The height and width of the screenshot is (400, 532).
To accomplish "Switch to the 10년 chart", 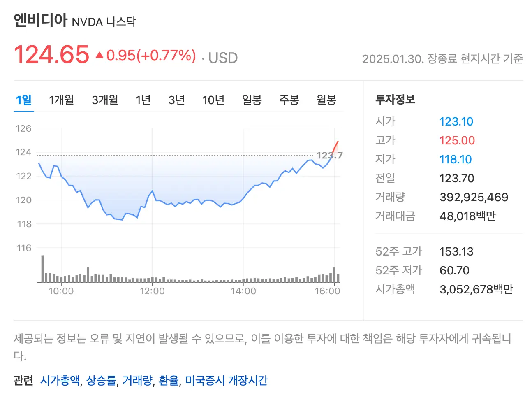I will click(x=213, y=100).
